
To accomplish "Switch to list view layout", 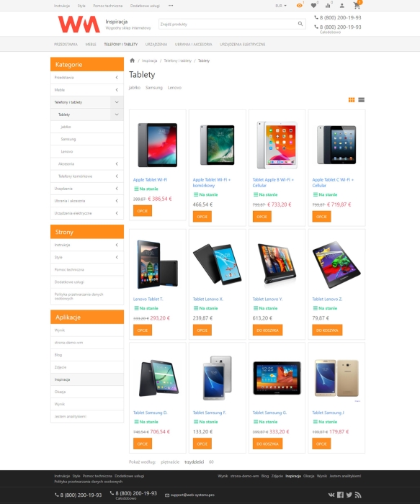I will point(362,100).
